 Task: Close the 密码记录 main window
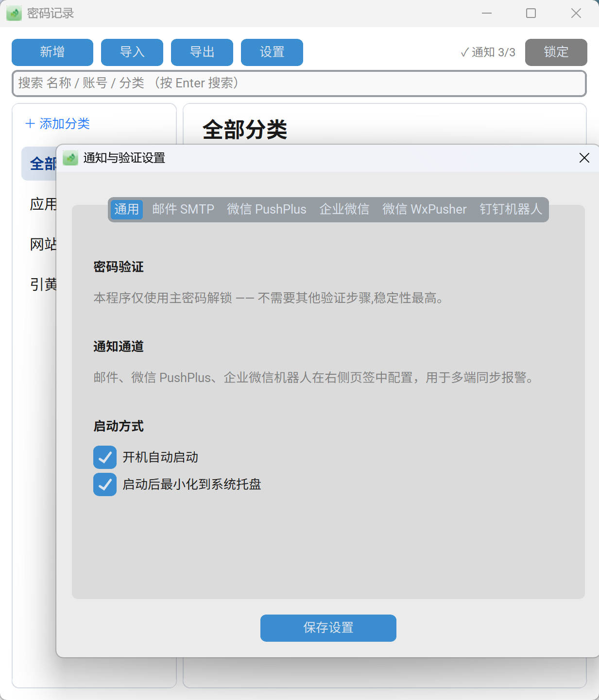[x=576, y=13]
